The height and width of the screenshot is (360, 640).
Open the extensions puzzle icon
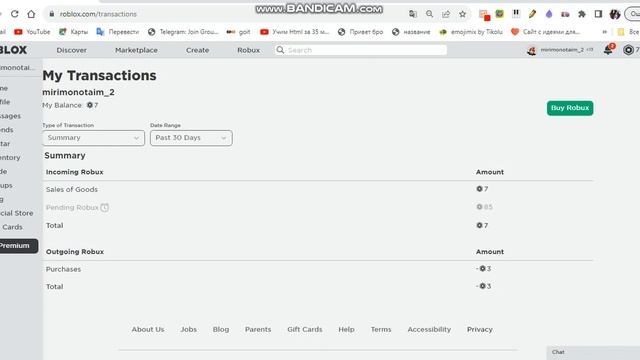coord(582,14)
